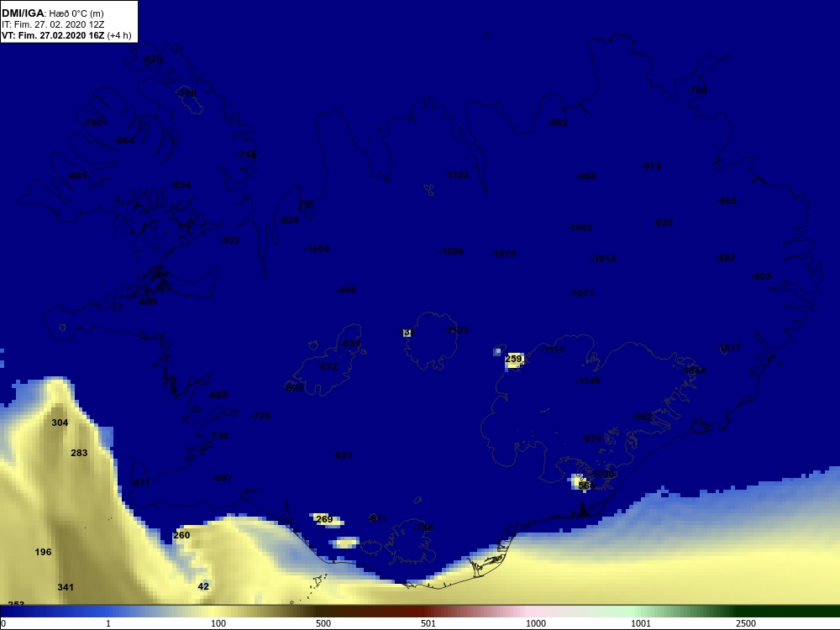This screenshot has width=840, height=630.
Task: Click the -726 value label
Action: (x=261, y=416)
